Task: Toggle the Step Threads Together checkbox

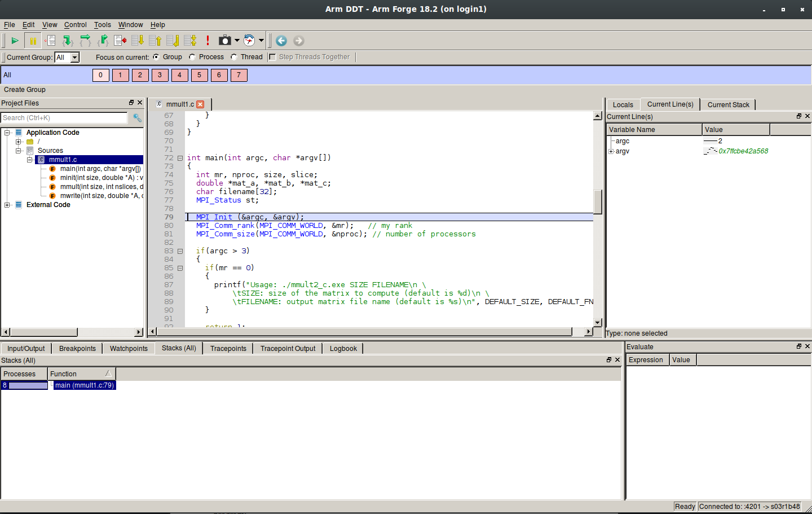Action: 272,57
